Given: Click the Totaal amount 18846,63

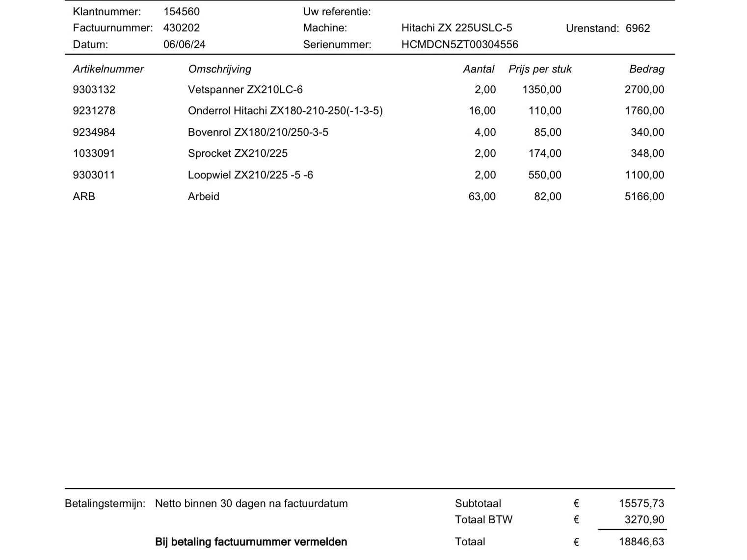Looking at the screenshot, I should [641, 542].
